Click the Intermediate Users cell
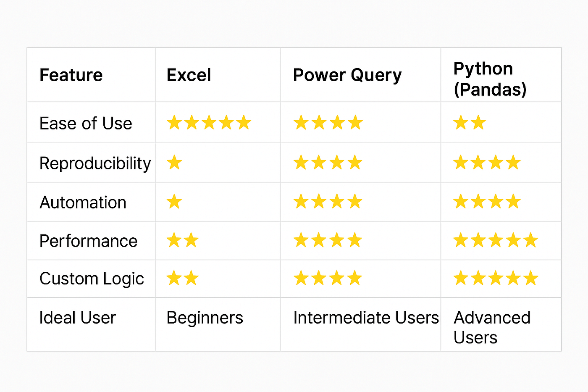The image size is (588, 392). [x=366, y=318]
